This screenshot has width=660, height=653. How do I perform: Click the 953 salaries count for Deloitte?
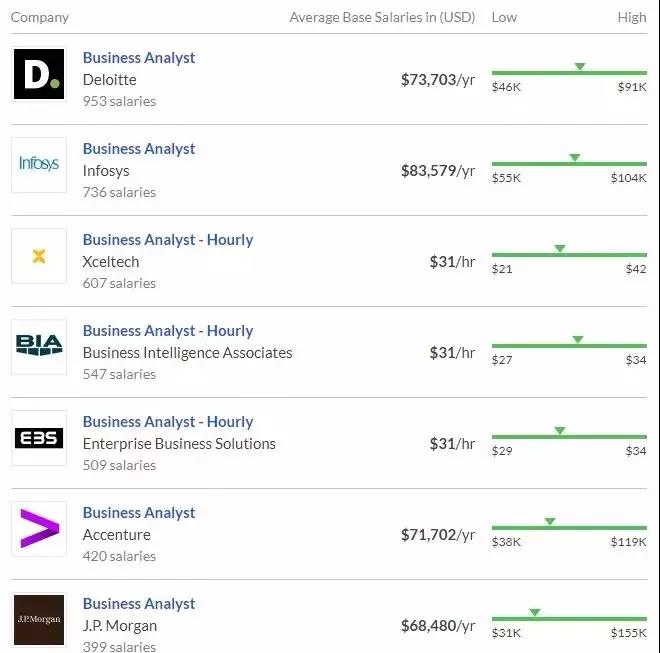coord(119,101)
